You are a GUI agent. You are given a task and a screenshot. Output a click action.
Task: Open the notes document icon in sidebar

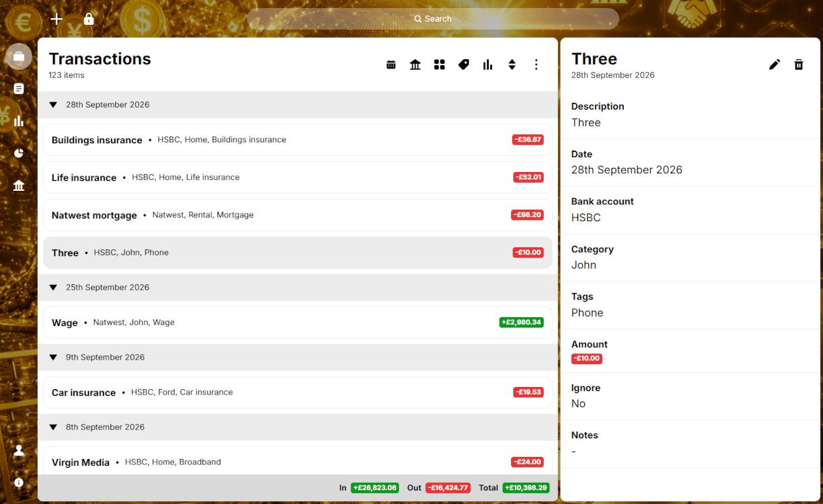click(x=19, y=89)
